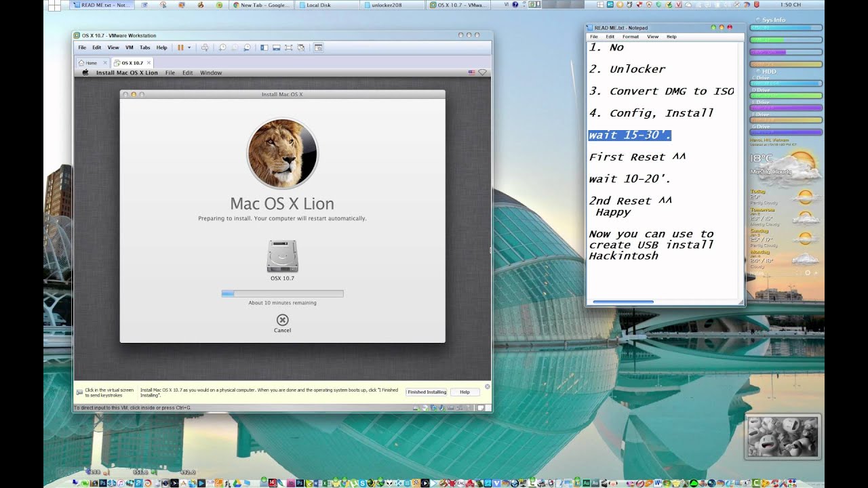
Task: Open VMware Help menu
Action: (x=161, y=47)
